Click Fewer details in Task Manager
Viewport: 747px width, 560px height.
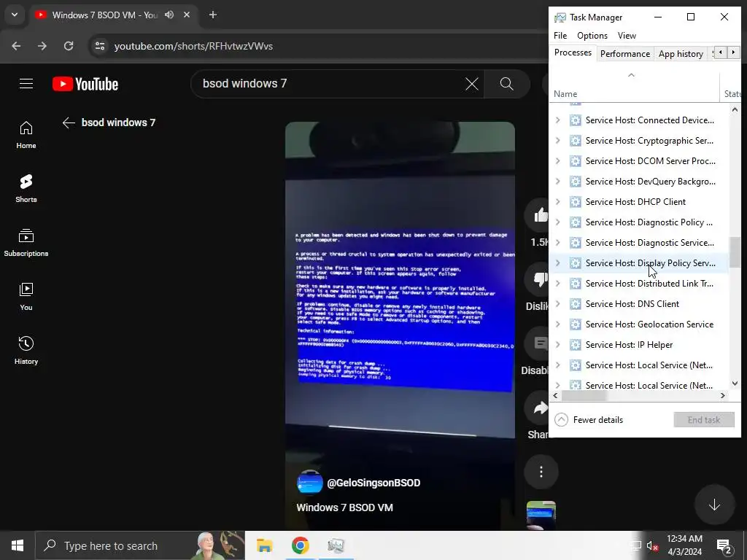pyautogui.click(x=589, y=420)
